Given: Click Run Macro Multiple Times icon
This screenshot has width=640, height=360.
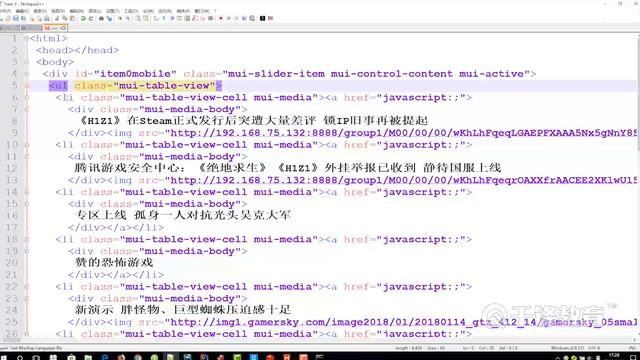Looking at the screenshot, I should (244, 18).
